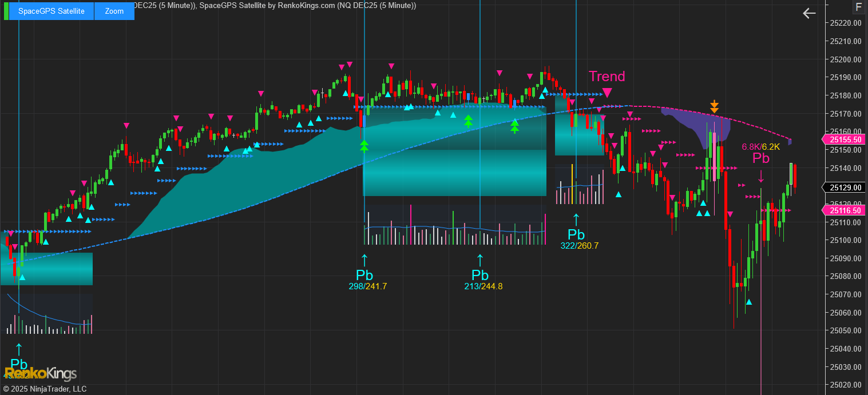
Task: Select the pink 25116.50 price marker
Action: (844, 210)
